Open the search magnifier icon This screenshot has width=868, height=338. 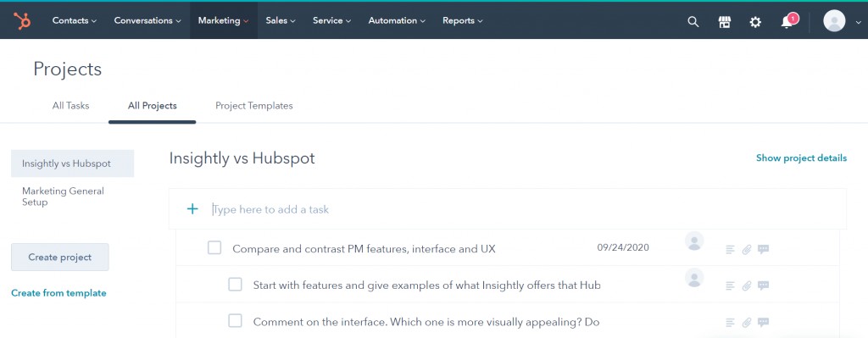click(x=693, y=21)
